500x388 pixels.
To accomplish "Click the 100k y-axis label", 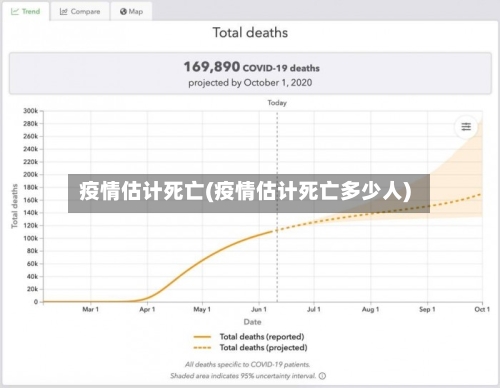I will 31,238.
